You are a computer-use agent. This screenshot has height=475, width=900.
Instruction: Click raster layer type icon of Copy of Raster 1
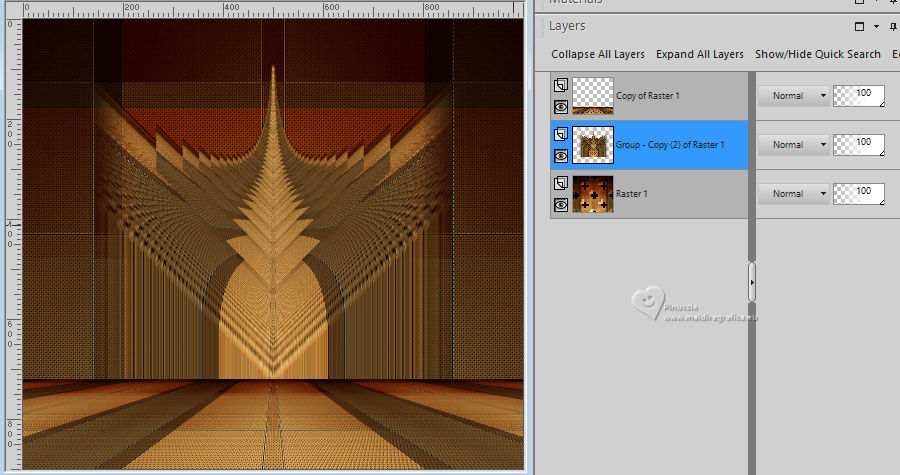coord(561,85)
